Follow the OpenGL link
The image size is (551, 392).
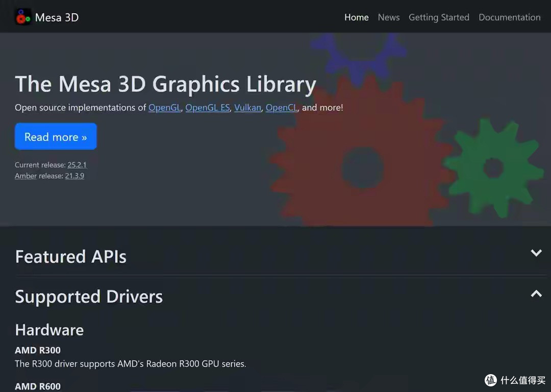(164, 108)
